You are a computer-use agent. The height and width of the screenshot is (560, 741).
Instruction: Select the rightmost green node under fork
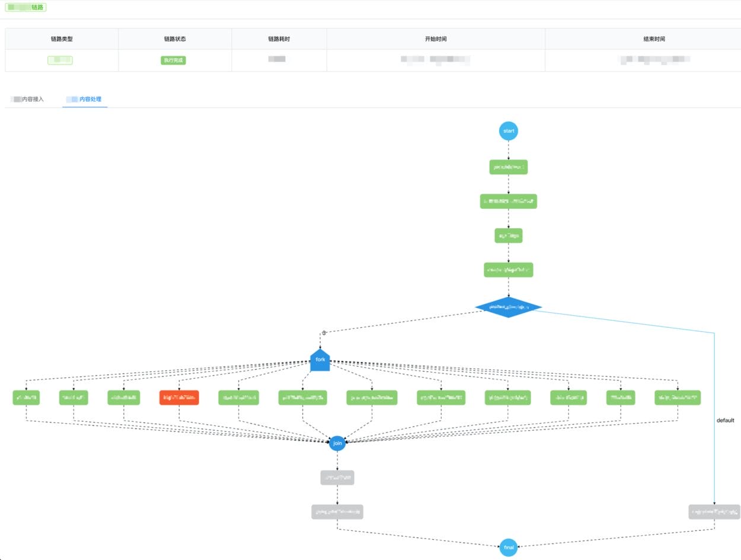tap(678, 398)
